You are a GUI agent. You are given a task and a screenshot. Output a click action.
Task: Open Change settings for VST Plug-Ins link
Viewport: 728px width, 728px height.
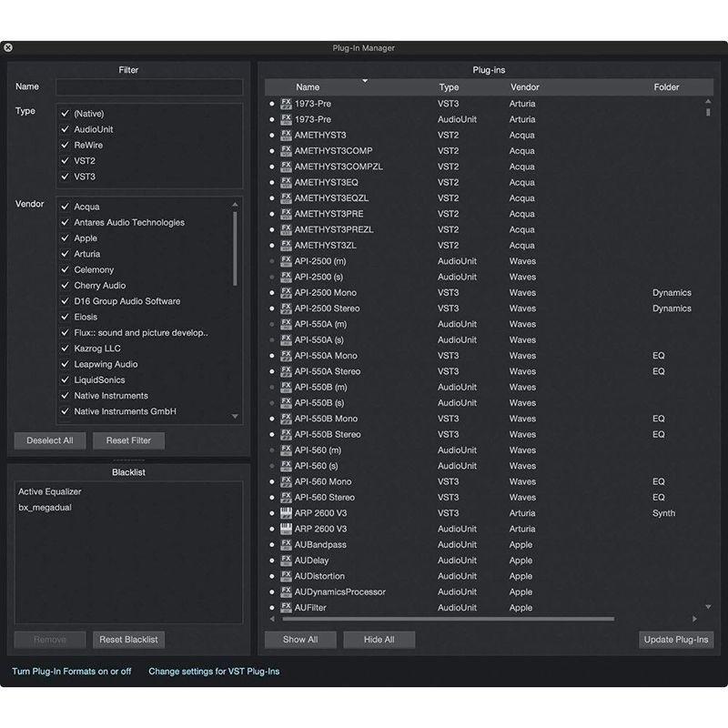[x=214, y=672]
